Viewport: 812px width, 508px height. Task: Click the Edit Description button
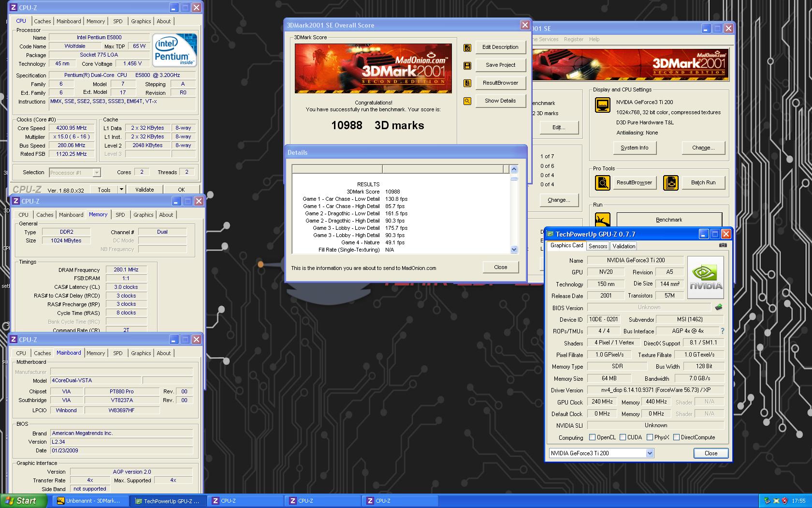point(500,47)
